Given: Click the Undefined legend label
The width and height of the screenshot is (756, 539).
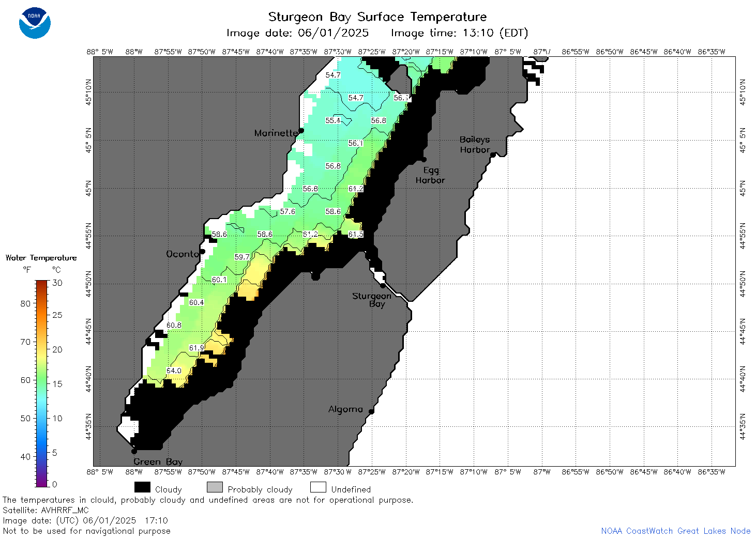Looking at the screenshot, I should click(351, 489).
